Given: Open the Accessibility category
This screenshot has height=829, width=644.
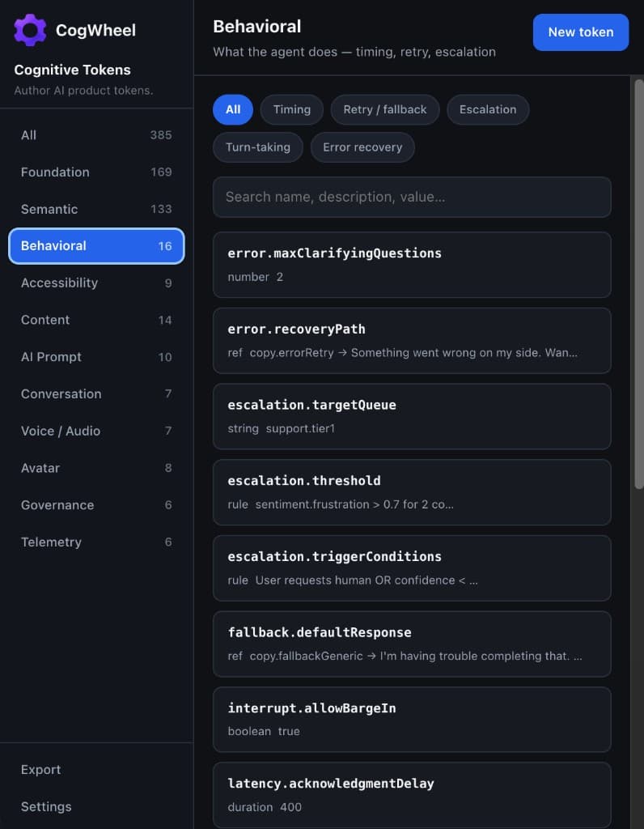Looking at the screenshot, I should (x=96, y=283).
